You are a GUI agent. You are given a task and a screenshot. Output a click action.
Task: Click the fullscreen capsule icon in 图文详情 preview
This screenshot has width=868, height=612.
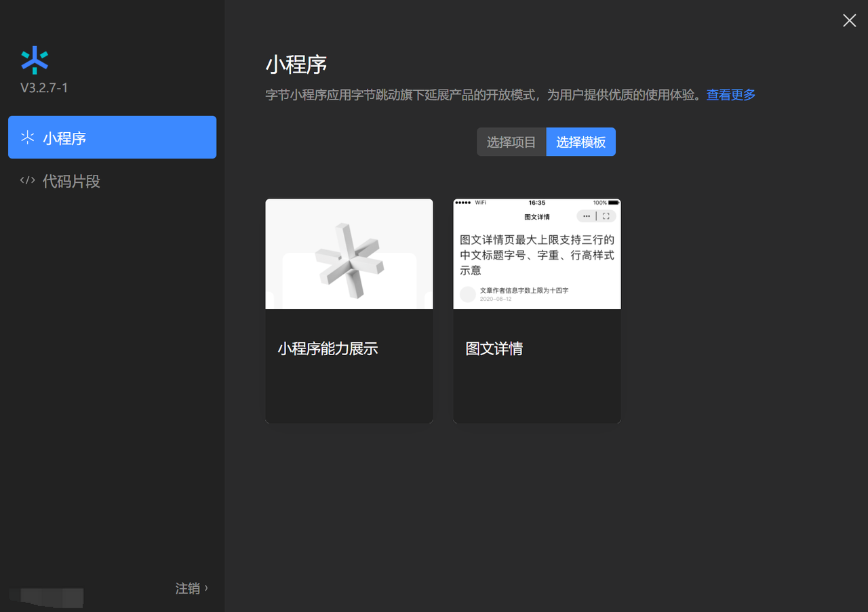point(606,216)
